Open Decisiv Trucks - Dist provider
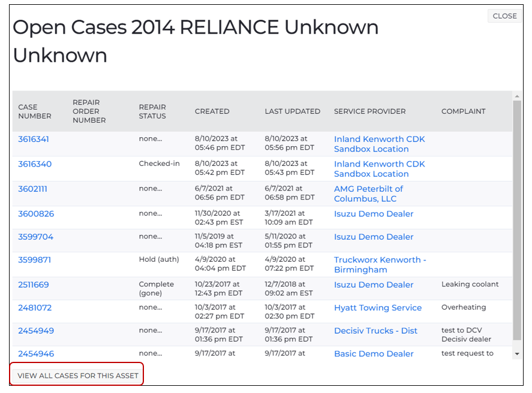 [x=375, y=331]
